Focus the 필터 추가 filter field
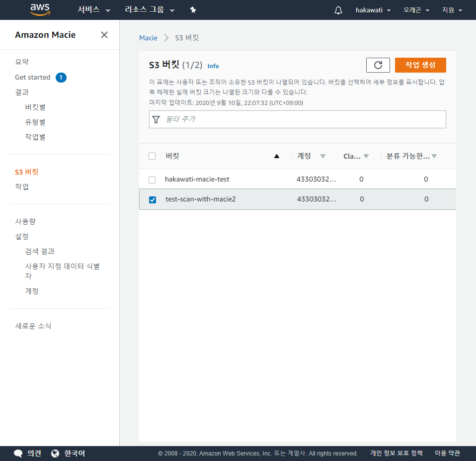The width and height of the screenshot is (476, 461). coord(298,119)
